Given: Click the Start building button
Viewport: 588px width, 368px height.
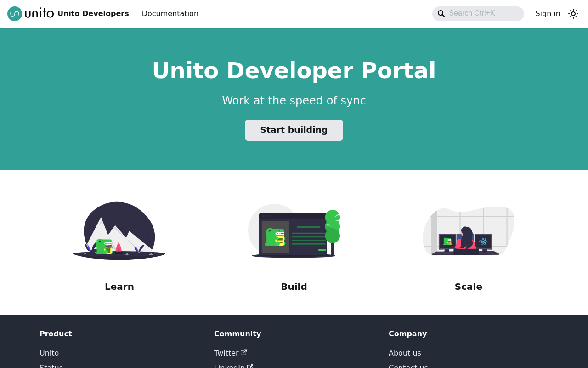Looking at the screenshot, I should tap(294, 130).
